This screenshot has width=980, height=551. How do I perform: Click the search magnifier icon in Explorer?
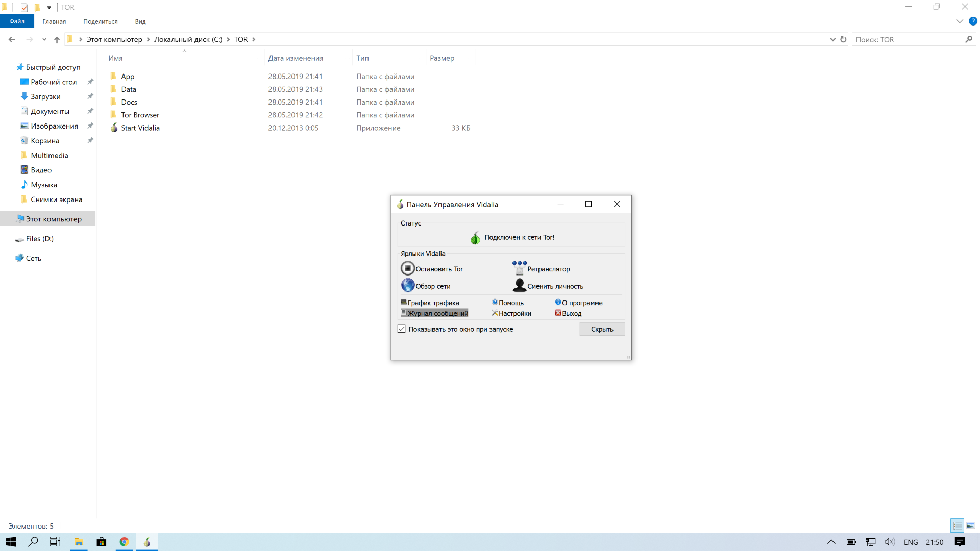[x=969, y=39]
